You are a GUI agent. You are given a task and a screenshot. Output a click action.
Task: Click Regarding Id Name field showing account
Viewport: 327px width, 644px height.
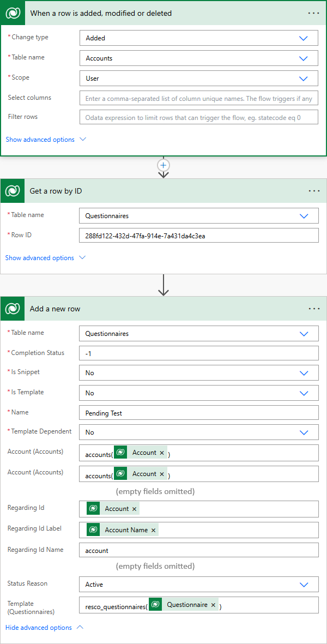[x=199, y=550]
